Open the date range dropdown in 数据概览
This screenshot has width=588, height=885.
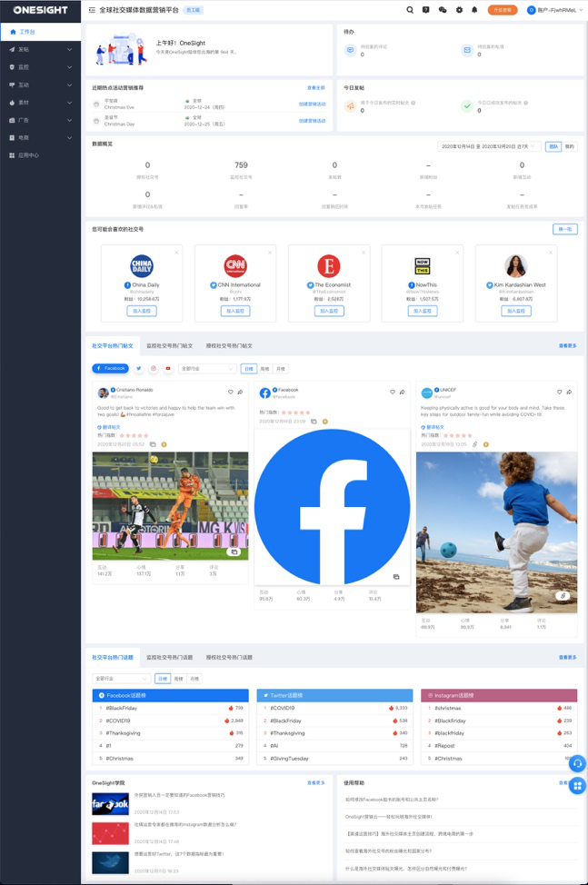(x=489, y=146)
